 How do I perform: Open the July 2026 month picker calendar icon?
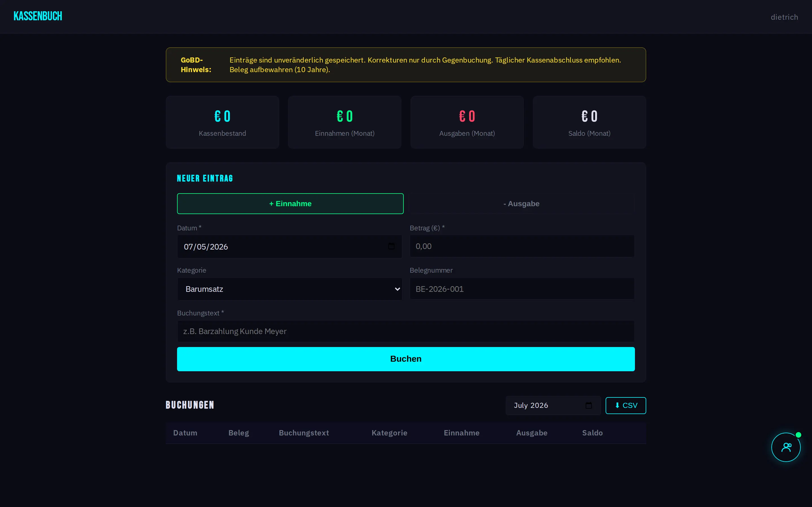tap(588, 405)
